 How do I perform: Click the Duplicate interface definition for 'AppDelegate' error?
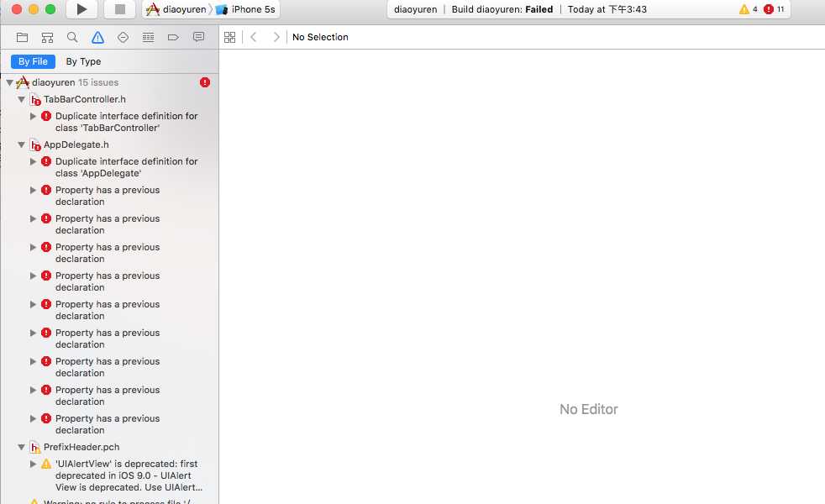[x=126, y=167]
